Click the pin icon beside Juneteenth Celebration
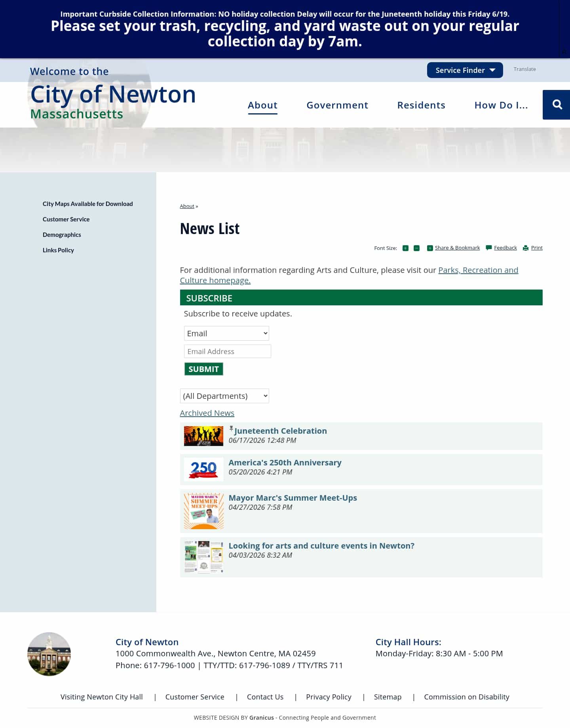This screenshot has width=570, height=728. click(x=231, y=428)
